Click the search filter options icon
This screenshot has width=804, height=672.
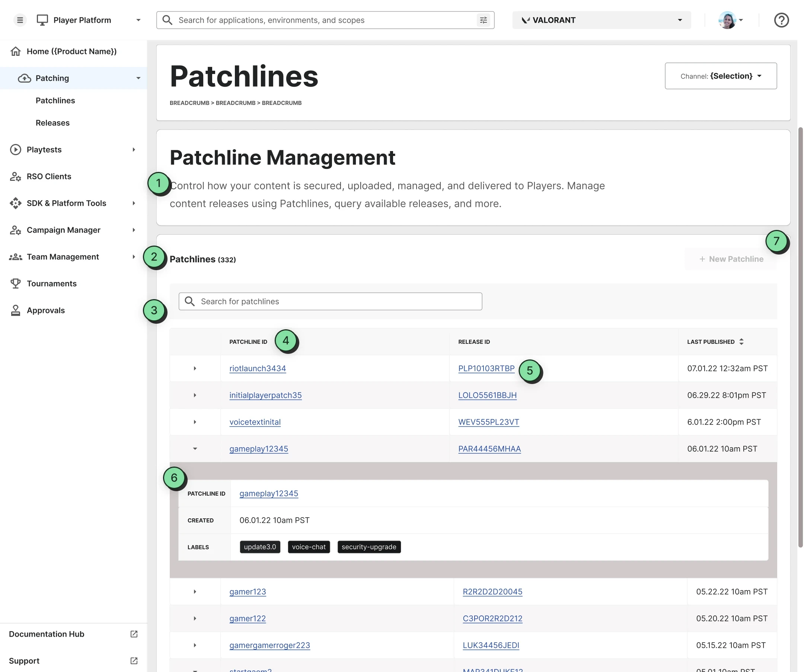pyautogui.click(x=484, y=20)
